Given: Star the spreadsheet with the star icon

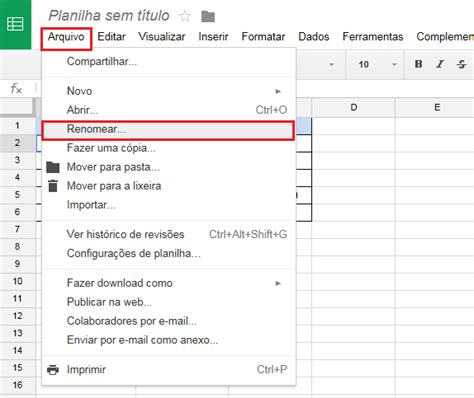Looking at the screenshot, I should click(185, 16).
